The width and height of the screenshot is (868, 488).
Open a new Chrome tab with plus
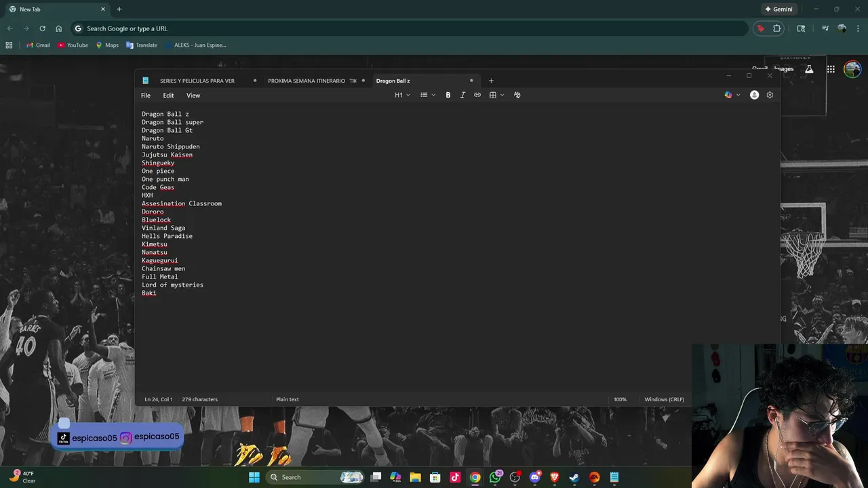tap(119, 9)
